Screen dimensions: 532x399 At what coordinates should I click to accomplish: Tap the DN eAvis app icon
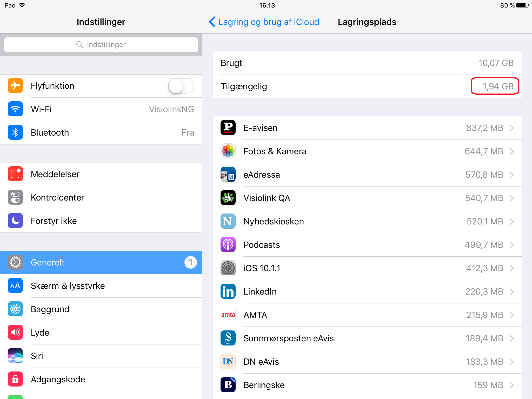click(228, 362)
